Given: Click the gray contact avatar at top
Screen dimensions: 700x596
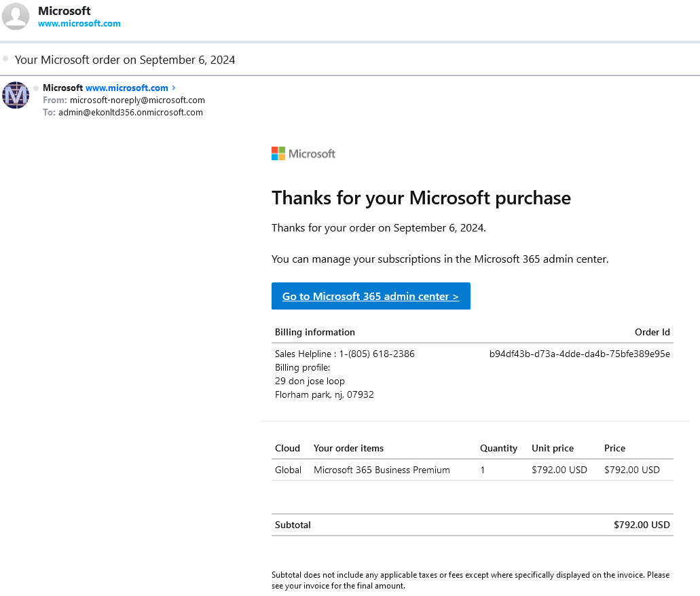Looking at the screenshot, I should click(x=16, y=16).
